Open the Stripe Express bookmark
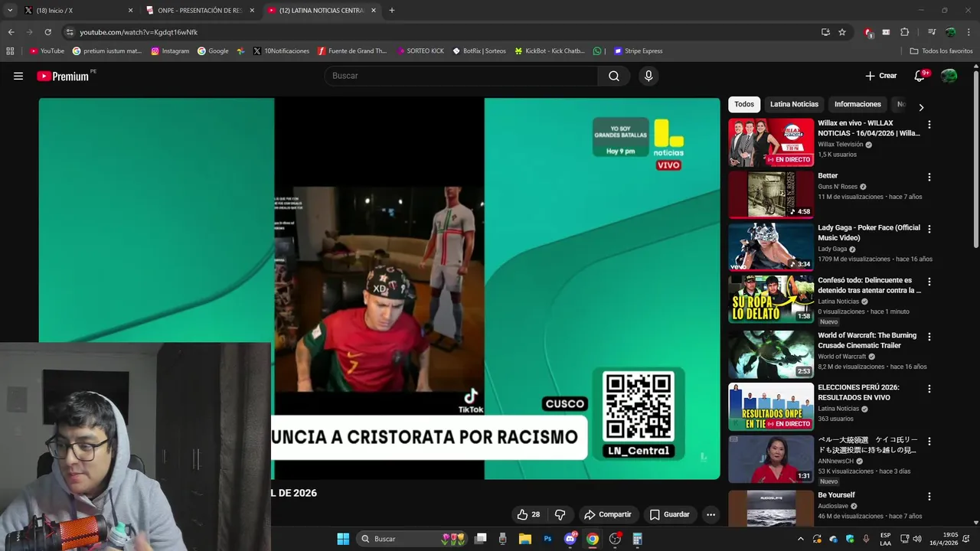The height and width of the screenshot is (551, 980). click(639, 51)
